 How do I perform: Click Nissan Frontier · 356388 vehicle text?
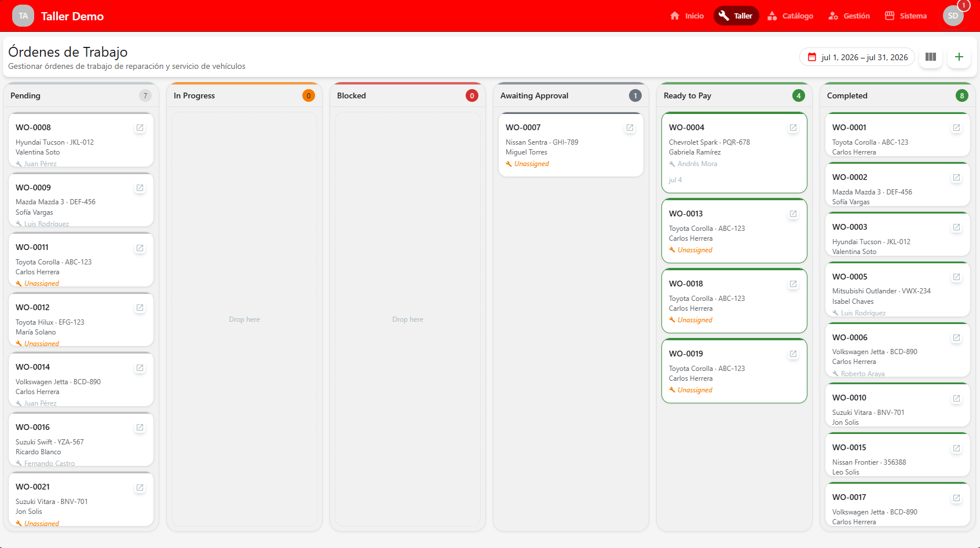coord(869,462)
